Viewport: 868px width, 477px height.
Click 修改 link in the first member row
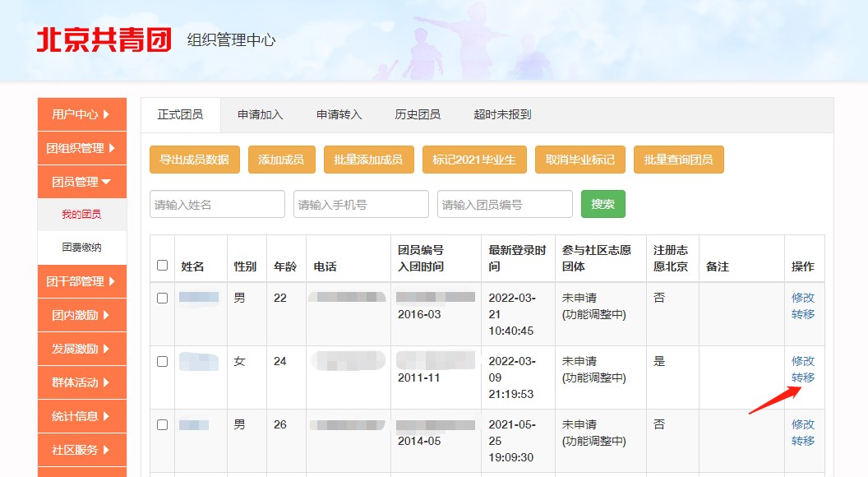pyautogui.click(x=802, y=298)
